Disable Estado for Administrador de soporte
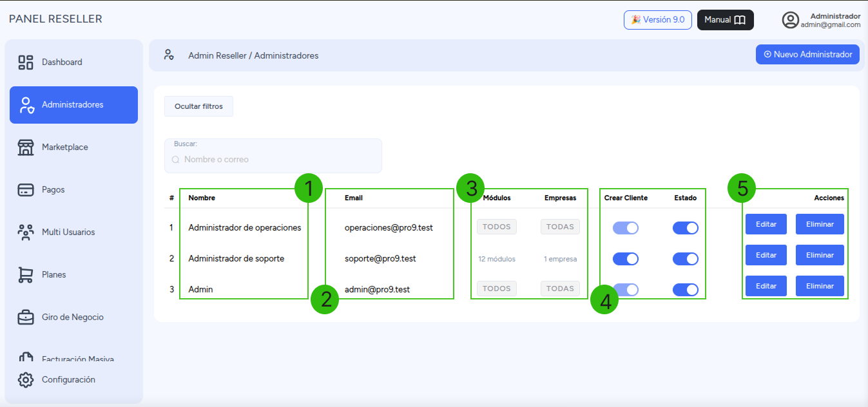Viewport: 868px width, 407px height. click(686, 259)
